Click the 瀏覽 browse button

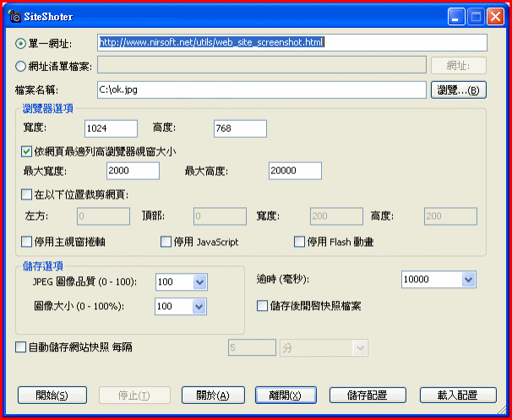[459, 90]
